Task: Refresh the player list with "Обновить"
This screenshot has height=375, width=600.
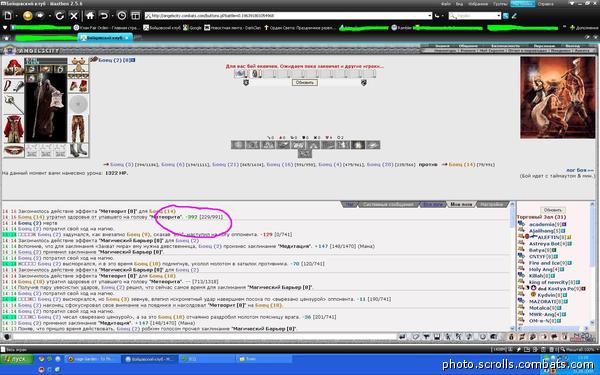Action: tap(553, 210)
